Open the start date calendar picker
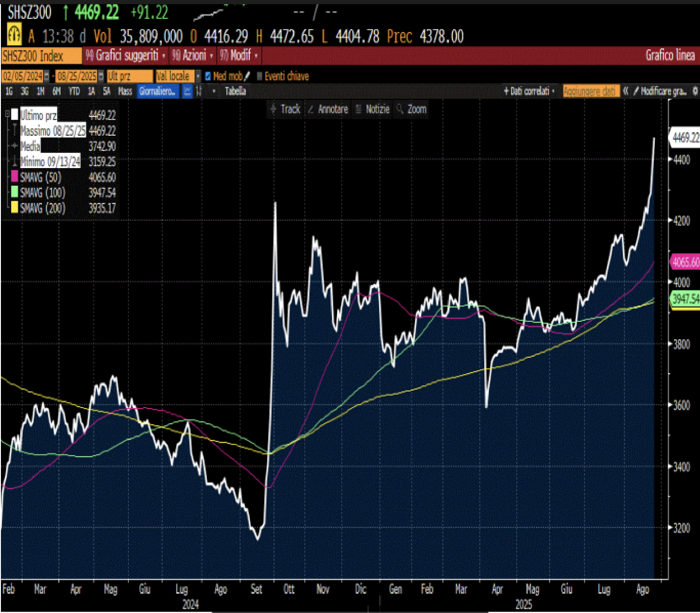The width and height of the screenshot is (700, 613). point(46,76)
